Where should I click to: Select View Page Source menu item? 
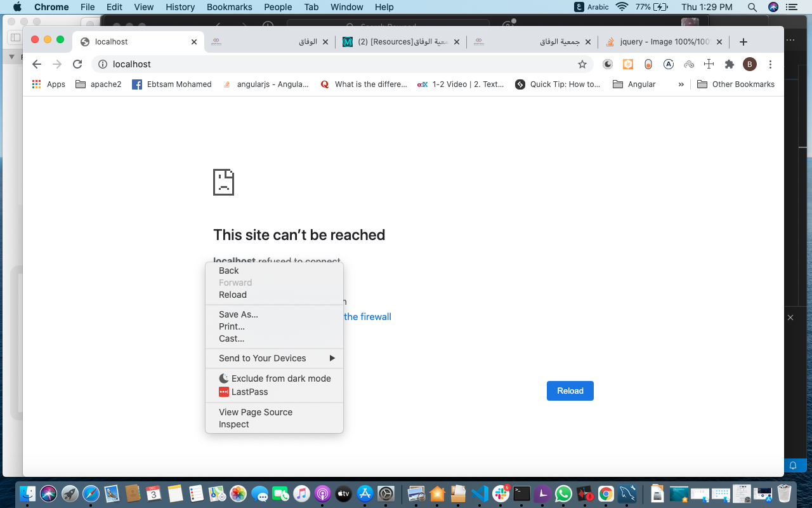(x=256, y=412)
